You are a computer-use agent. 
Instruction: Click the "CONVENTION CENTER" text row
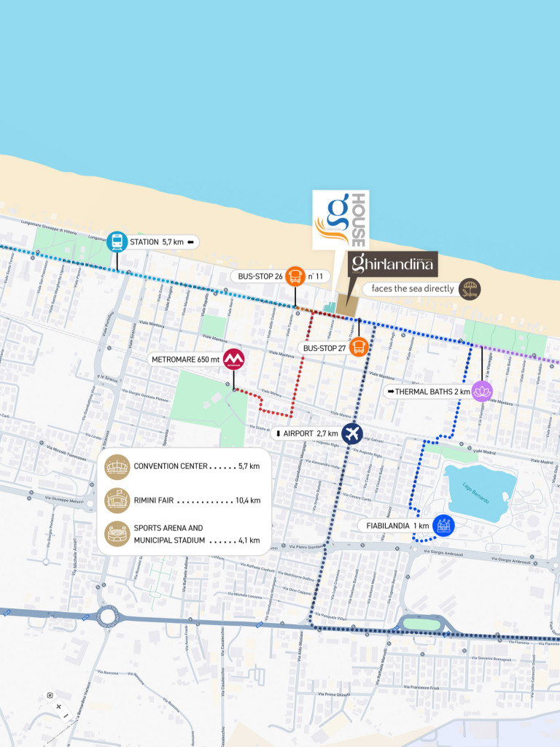click(x=197, y=466)
